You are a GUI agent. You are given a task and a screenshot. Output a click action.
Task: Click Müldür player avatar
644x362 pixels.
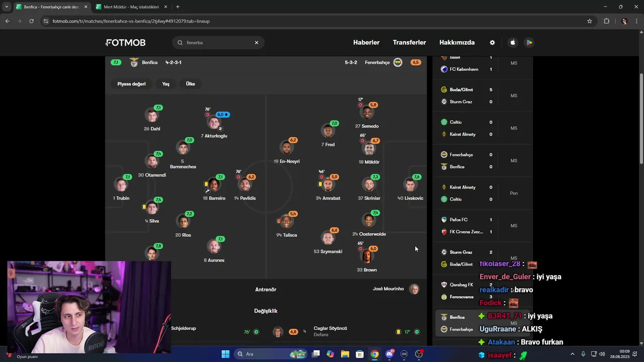(x=369, y=149)
